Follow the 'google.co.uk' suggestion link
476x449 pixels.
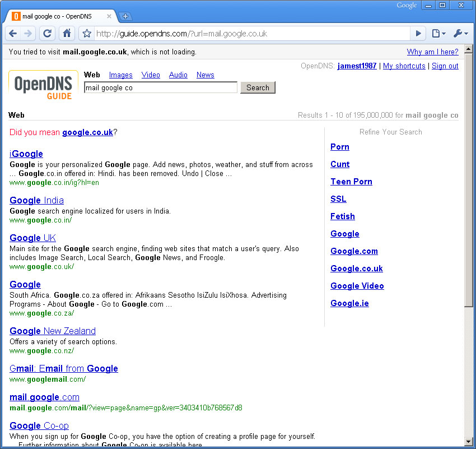(x=87, y=132)
